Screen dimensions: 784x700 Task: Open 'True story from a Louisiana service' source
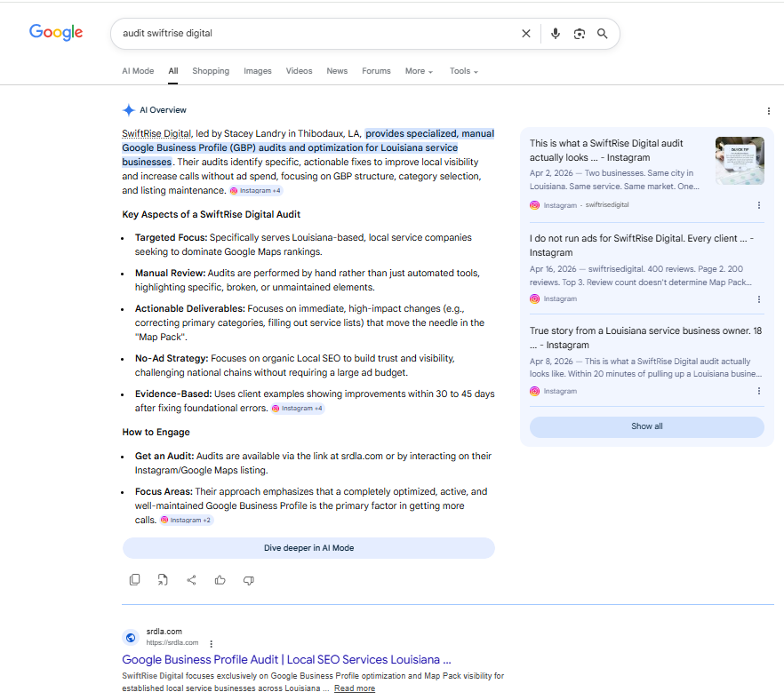click(645, 338)
